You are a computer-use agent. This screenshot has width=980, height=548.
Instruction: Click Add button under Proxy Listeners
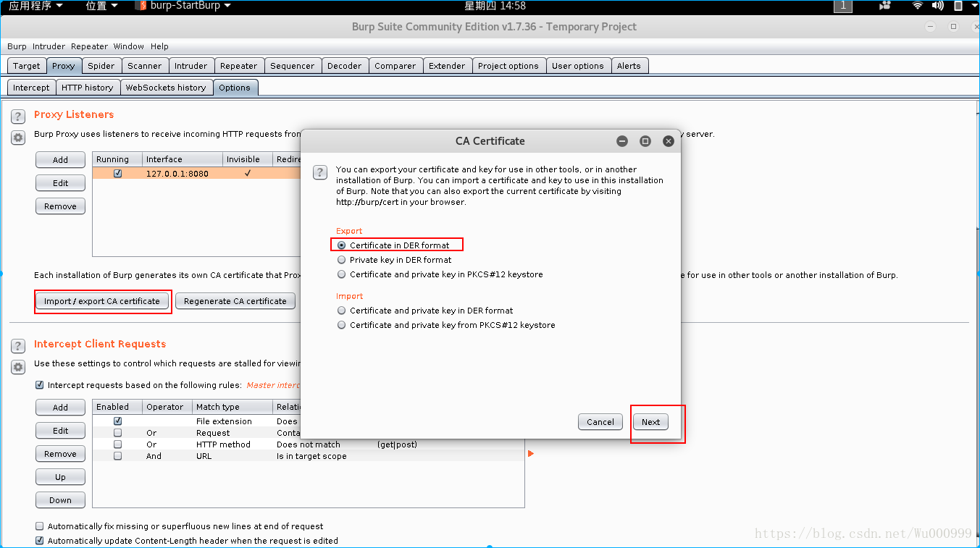(60, 160)
